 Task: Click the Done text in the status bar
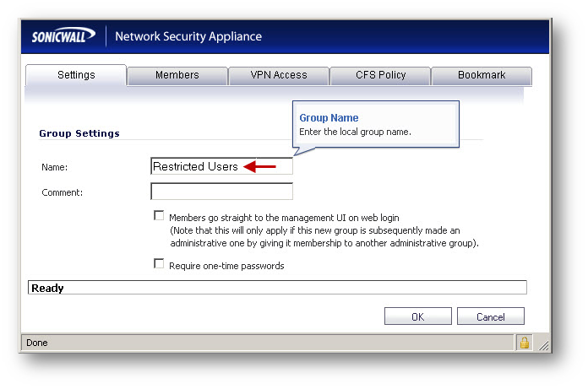point(37,343)
